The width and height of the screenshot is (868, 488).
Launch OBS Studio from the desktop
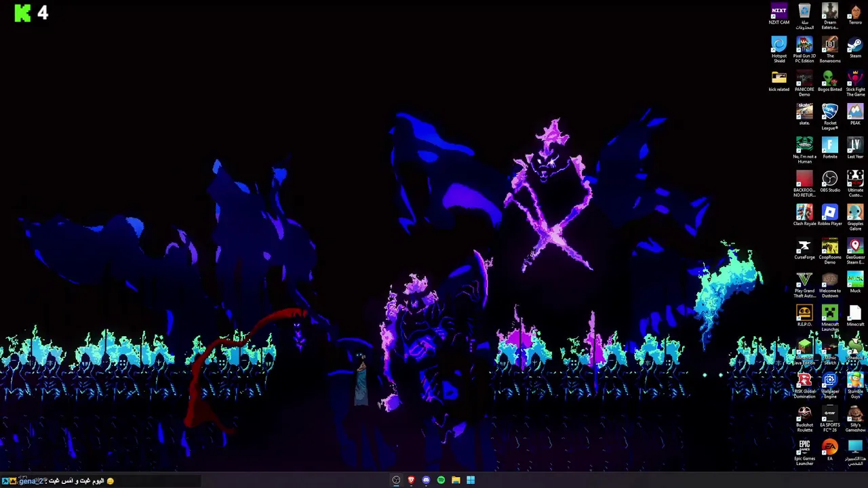coord(829,182)
